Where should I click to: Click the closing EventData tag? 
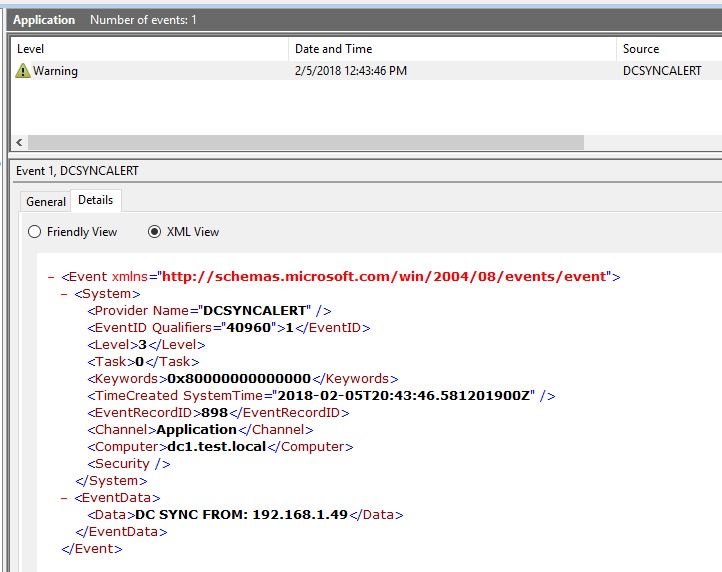(x=122, y=532)
